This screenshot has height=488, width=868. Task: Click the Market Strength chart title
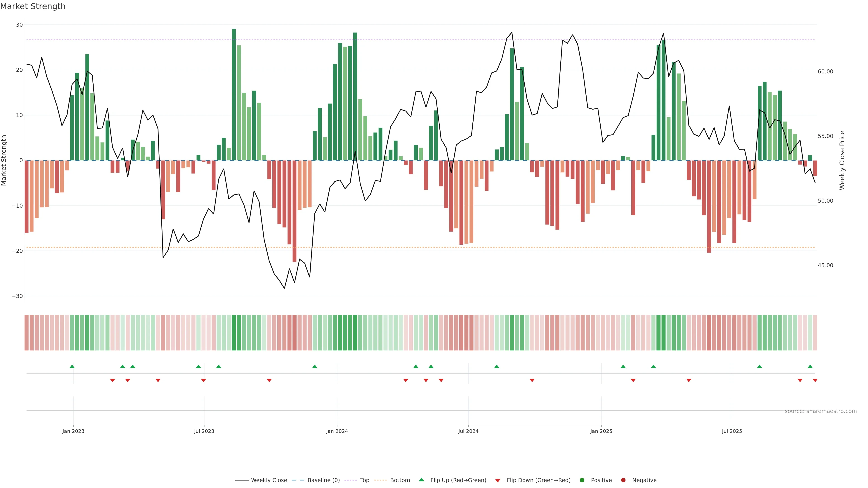[x=33, y=6]
